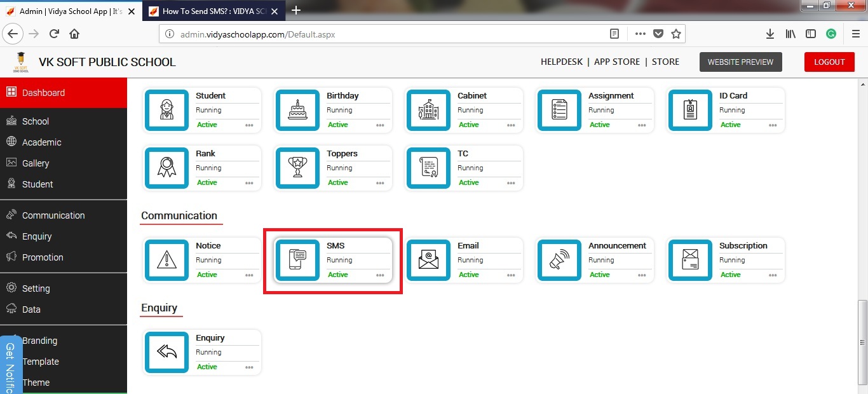Viewport: 868px width, 394px height.
Task: Open page actions ellipsis in address bar
Action: pyautogui.click(x=641, y=34)
